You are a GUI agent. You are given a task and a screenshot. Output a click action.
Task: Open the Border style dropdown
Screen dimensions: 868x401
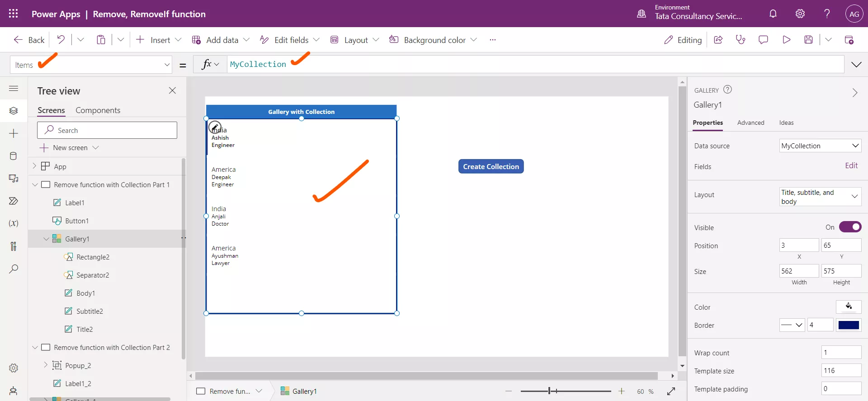[x=792, y=325]
